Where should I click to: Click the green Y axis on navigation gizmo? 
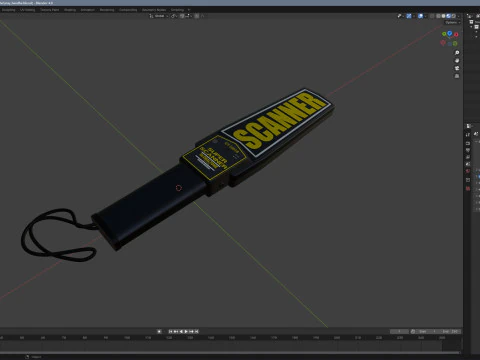tap(444, 34)
